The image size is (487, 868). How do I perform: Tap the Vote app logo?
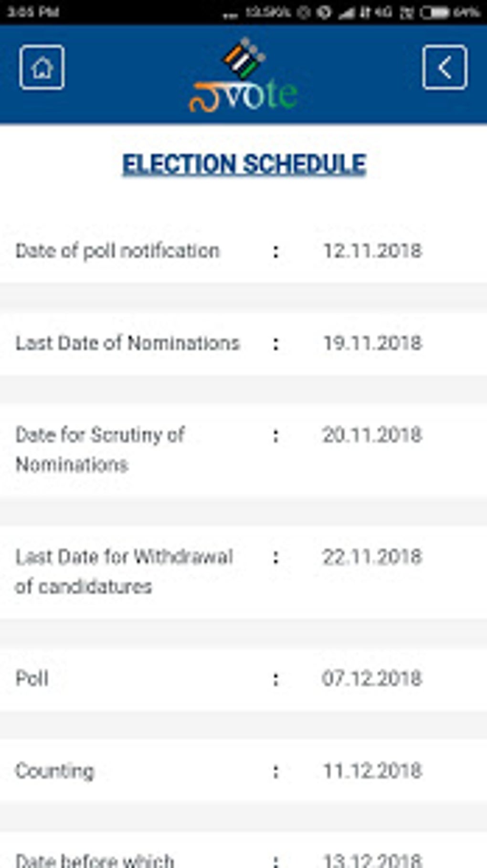point(243,76)
